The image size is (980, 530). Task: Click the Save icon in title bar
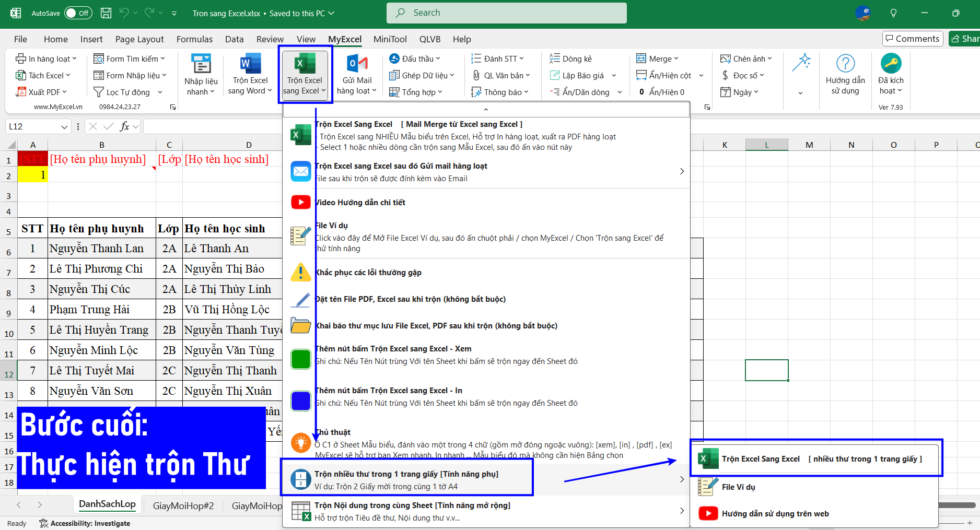pos(106,13)
